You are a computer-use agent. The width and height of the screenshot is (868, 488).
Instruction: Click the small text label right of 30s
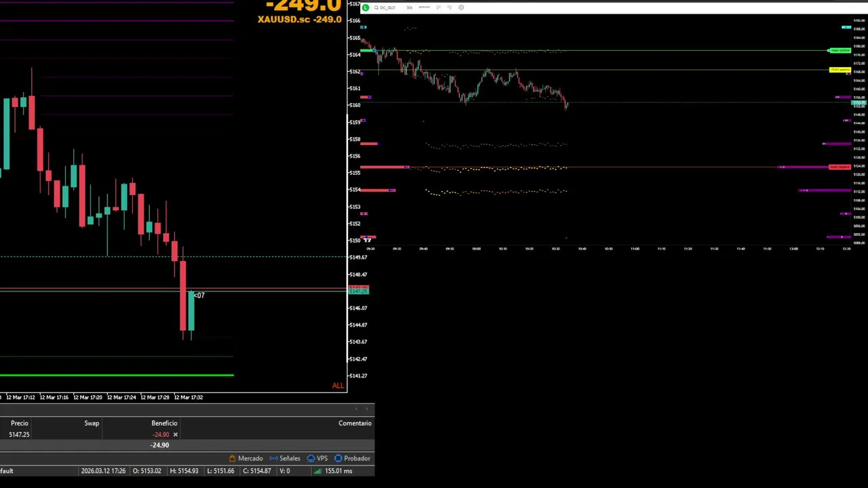[x=424, y=7]
